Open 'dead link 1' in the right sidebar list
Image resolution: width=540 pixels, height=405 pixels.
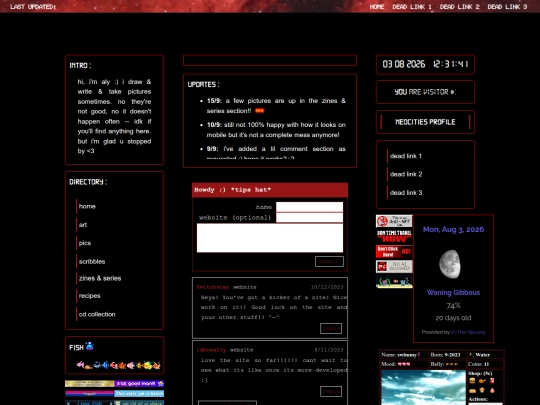click(406, 156)
